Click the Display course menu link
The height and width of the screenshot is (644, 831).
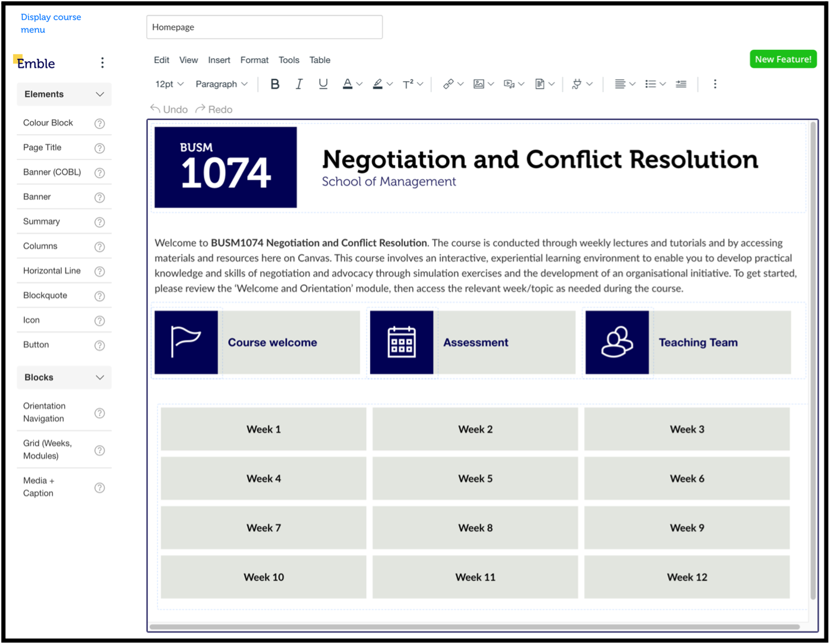click(x=50, y=23)
